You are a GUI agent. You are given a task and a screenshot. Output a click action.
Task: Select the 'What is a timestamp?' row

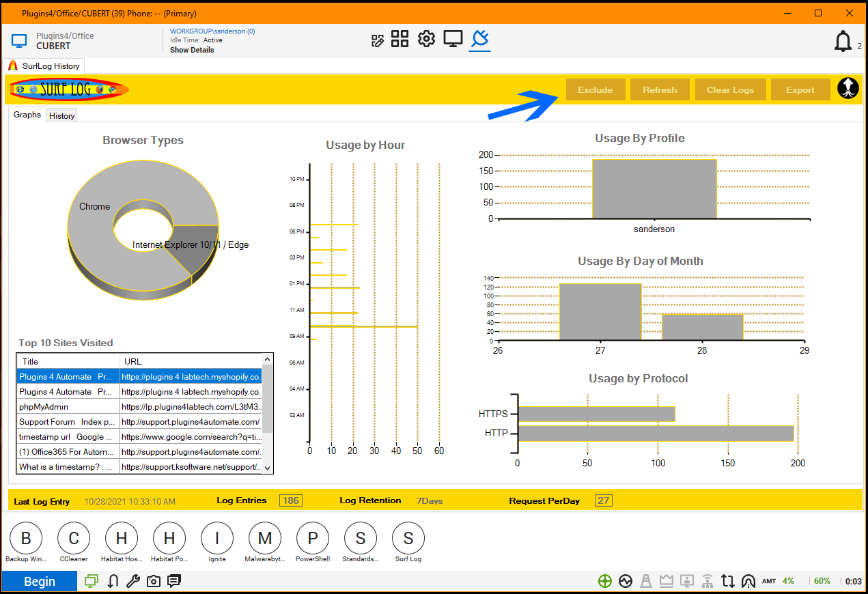pyautogui.click(x=139, y=466)
